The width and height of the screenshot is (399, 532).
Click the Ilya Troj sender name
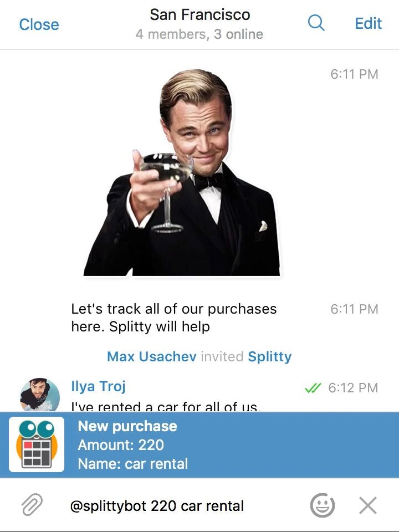(99, 386)
